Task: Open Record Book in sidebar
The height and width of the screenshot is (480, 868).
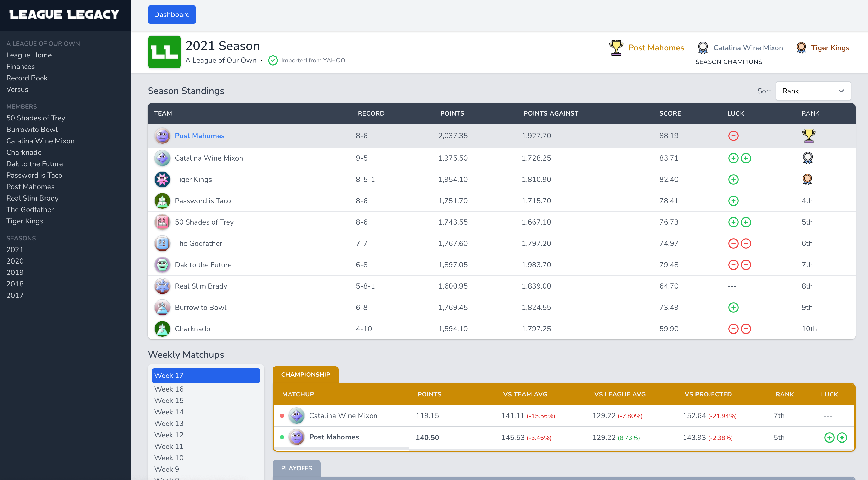Action: [x=27, y=78]
